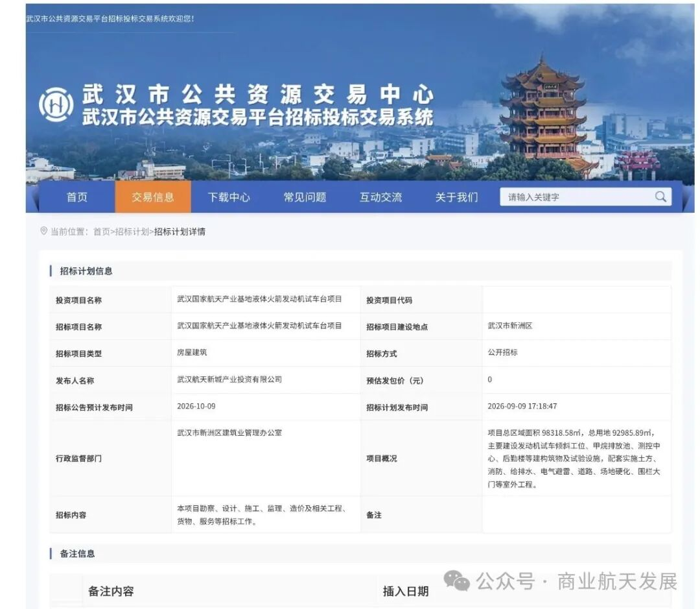This screenshot has height=609, width=700.
Task: Click the WeChat watermark icon
Action: [456, 581]
